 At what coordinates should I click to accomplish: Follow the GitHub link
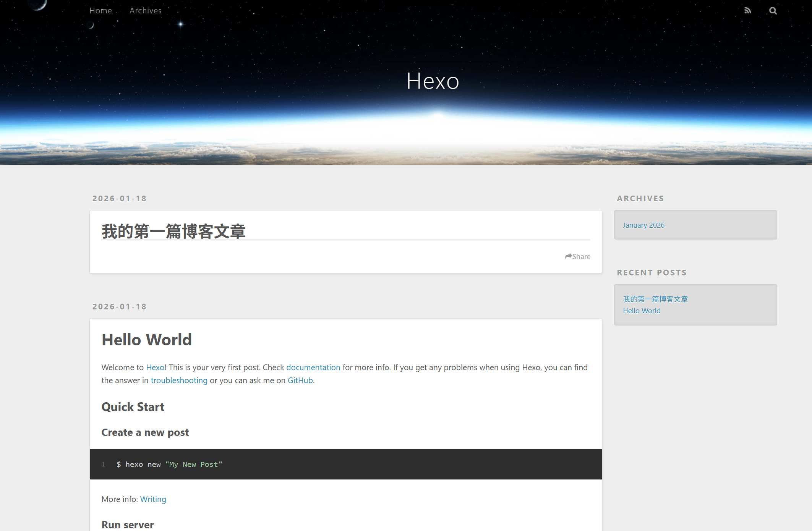[x=300, y=380]
